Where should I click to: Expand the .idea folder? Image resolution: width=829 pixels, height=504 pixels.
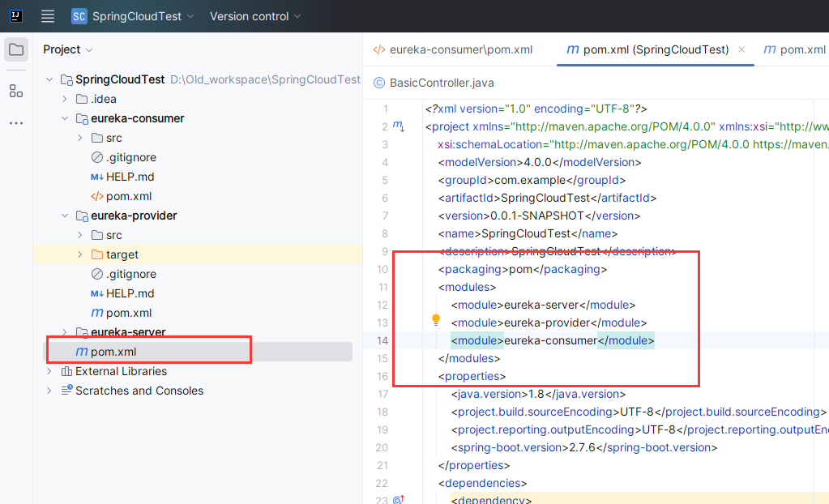coord(65,99)
